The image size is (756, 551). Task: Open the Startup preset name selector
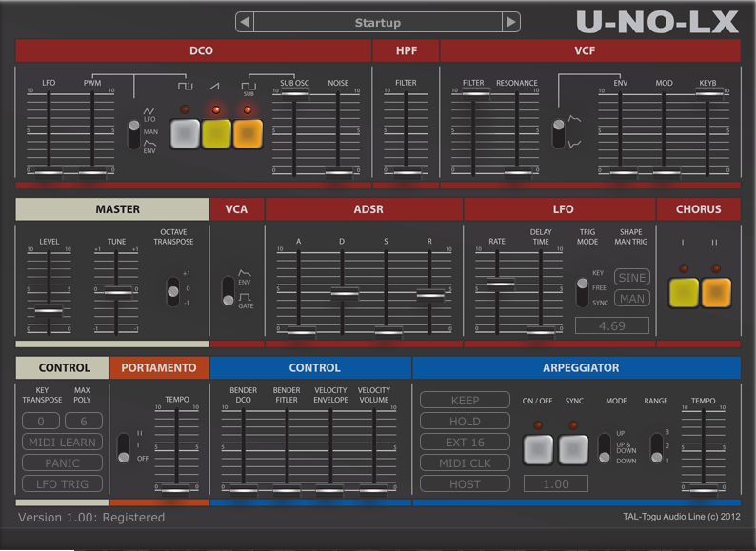pyautogui.click(x=377, y=22)
